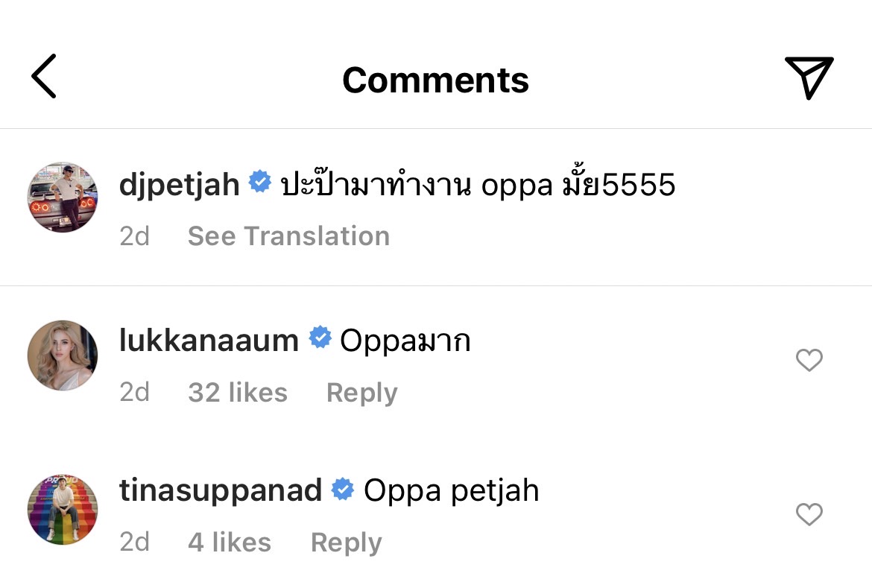Like tinasuppanad's comment with the heart icon
This screenshot has width=872, height=588.
tap(809, 514)
